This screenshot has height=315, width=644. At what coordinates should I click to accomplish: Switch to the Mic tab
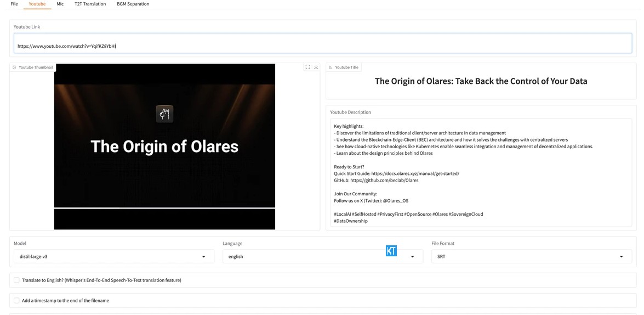pos(60,4)
